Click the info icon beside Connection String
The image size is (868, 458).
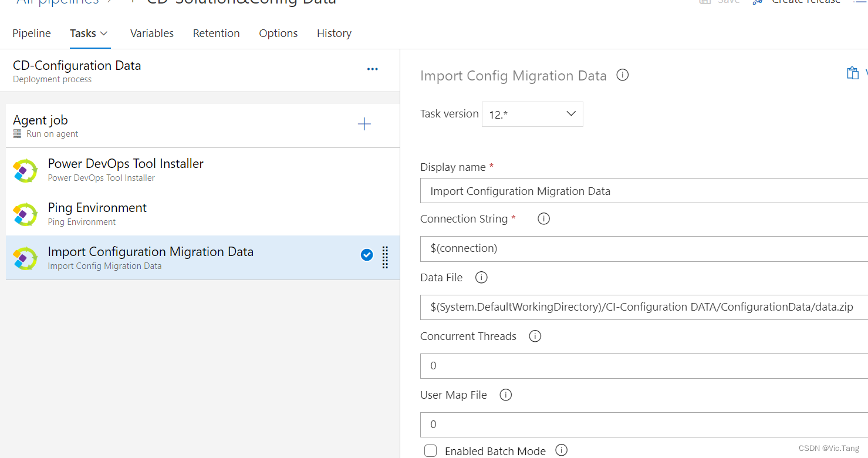point(543,218)
